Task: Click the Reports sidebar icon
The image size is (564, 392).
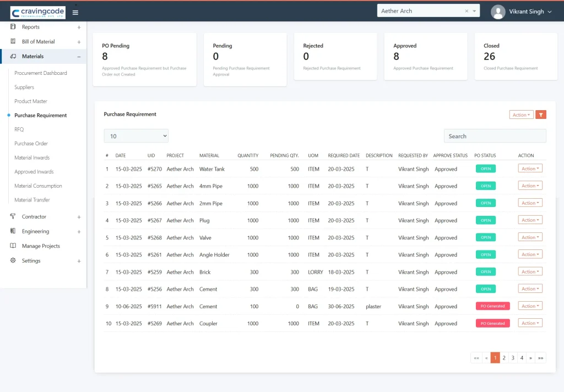Action: 13,27
